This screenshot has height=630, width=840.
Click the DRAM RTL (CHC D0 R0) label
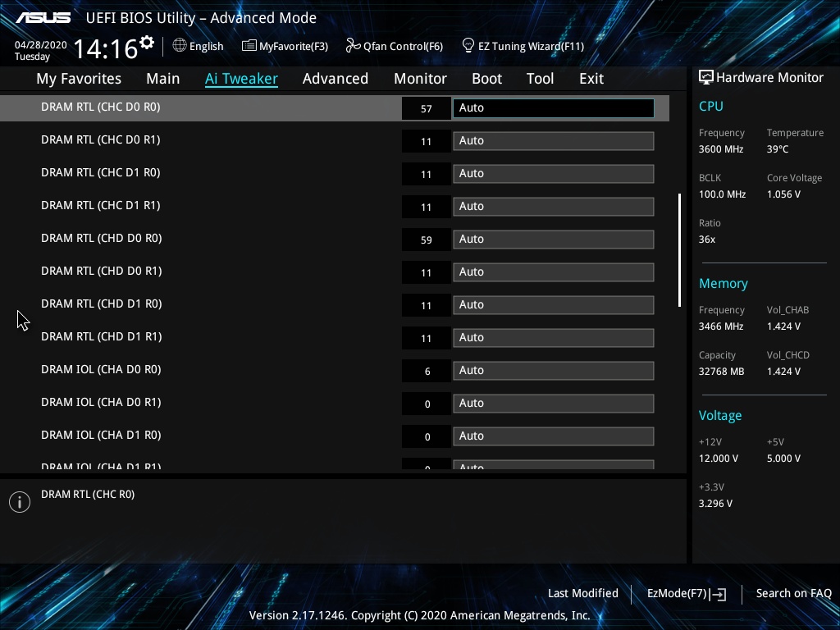(x=101, y=107)
